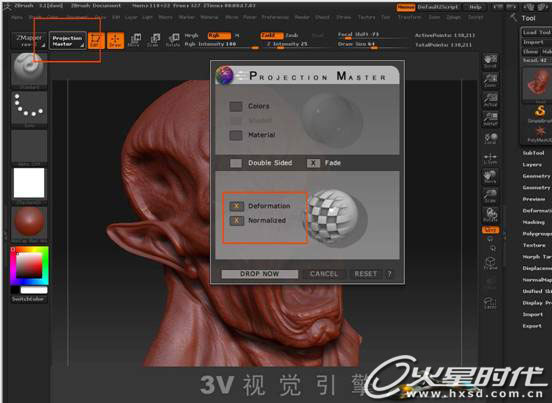The height and width of the screenshot is (403, 552).
Task: Toggle Edit mode on the top shelf
Action: pyautogui.click(x=96, y=41)
